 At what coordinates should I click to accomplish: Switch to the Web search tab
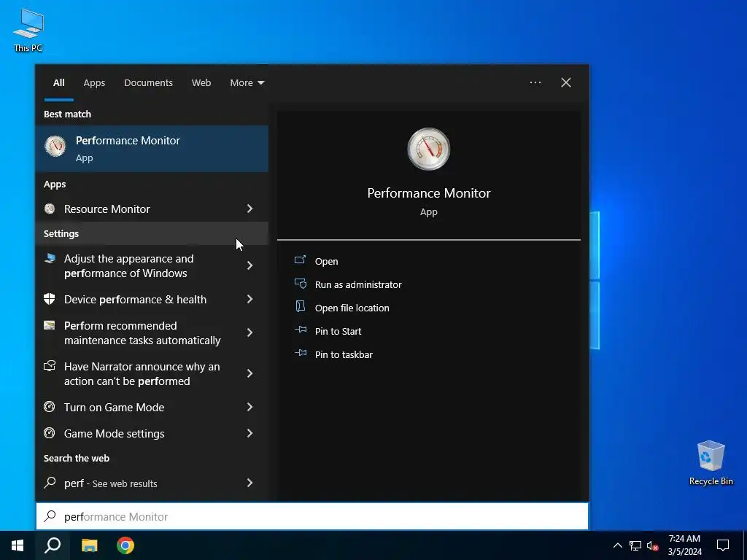click(x=201, y=82)
